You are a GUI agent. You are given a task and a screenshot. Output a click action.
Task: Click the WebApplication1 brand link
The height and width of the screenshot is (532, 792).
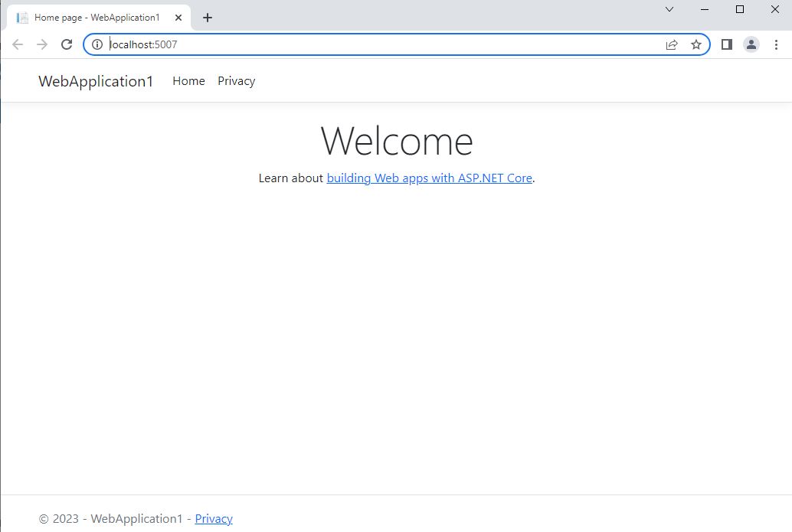(x=96, y=81)
